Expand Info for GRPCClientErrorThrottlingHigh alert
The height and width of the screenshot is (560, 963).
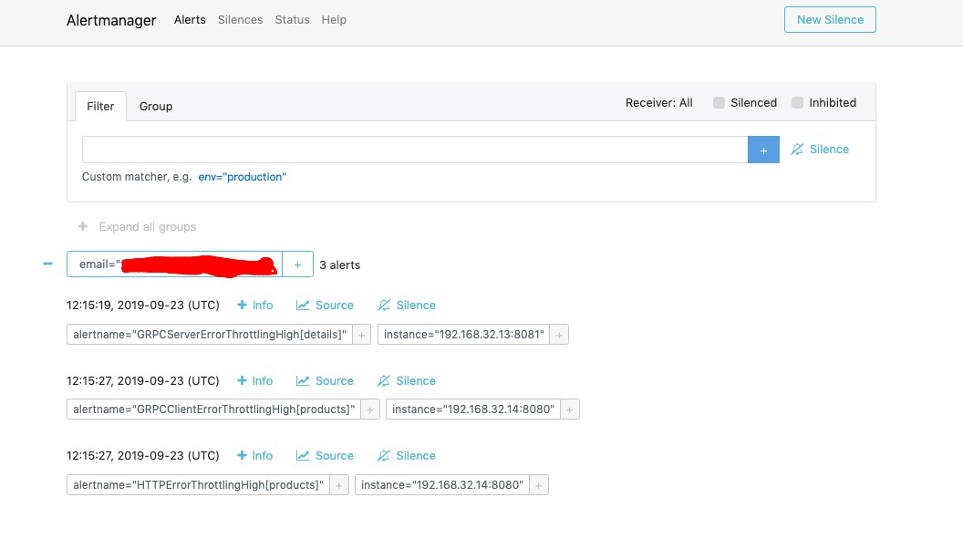254,380
